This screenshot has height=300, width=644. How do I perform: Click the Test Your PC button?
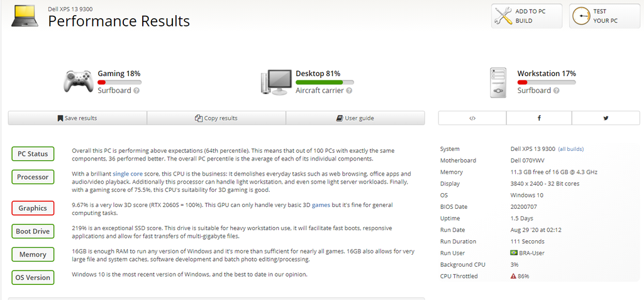604,16
